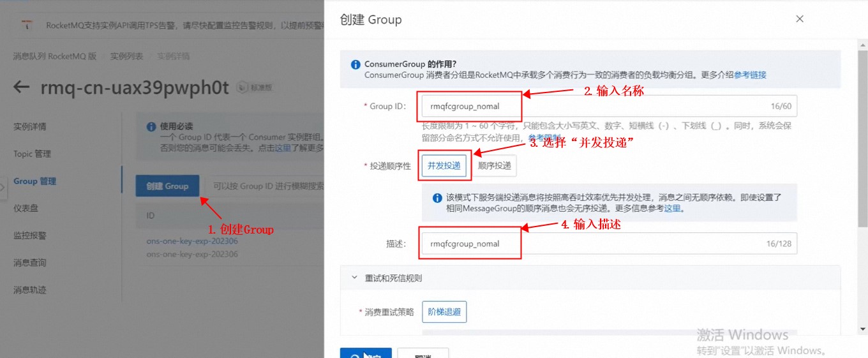Focus the Group ID input field
868x358 pixels.
pos(609,107)
